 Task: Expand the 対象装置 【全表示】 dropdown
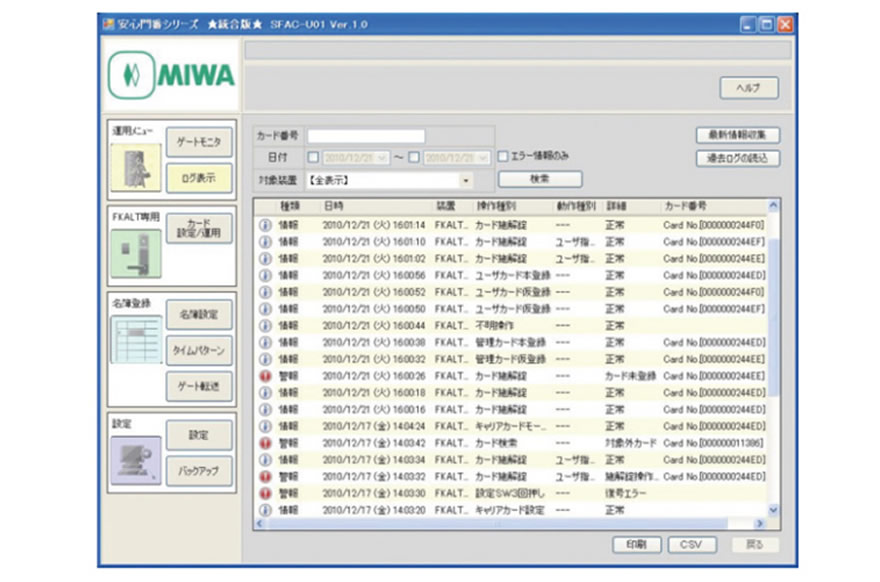466,181
